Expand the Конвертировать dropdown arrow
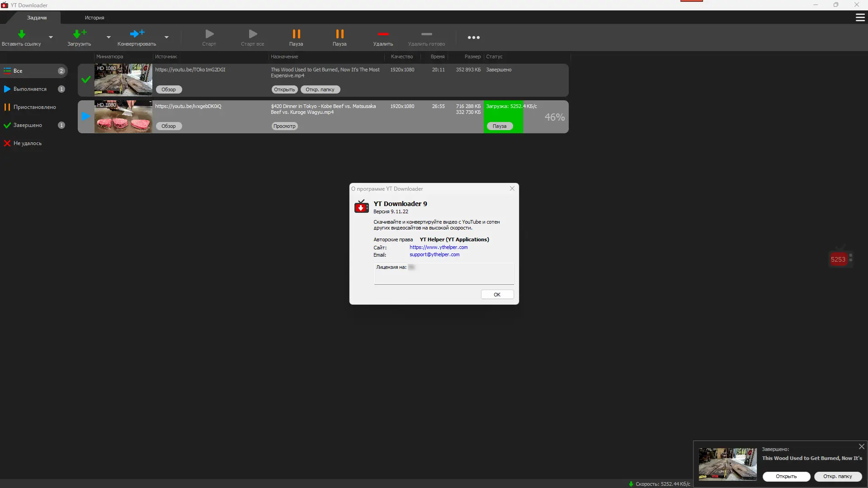 tap(166, 38)
